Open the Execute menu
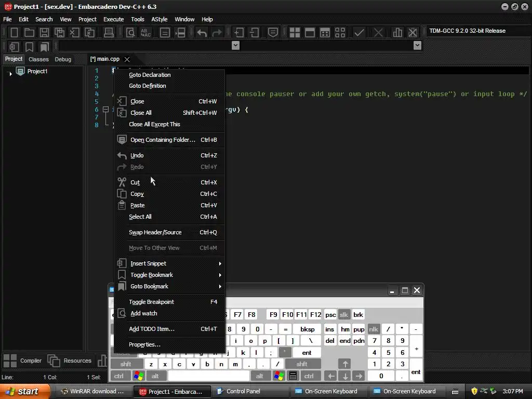The height and width of the screenshot is (399, 532). (114, 19)
